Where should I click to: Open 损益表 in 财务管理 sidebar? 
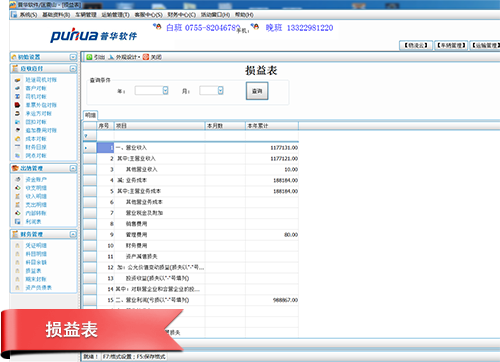point(33,271)
